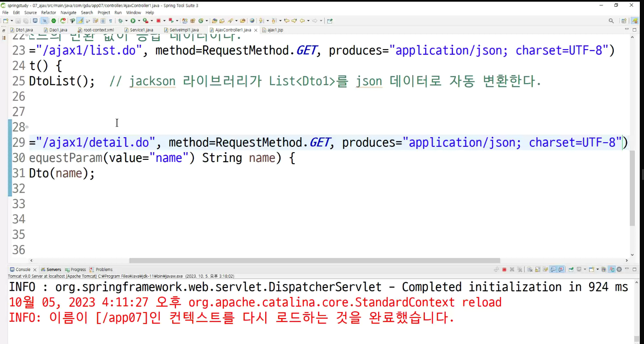The height and width of the screenshot is (344, 644).
Task: Open the Open Console dropdown arrow
Action: (x=597, y=269)
